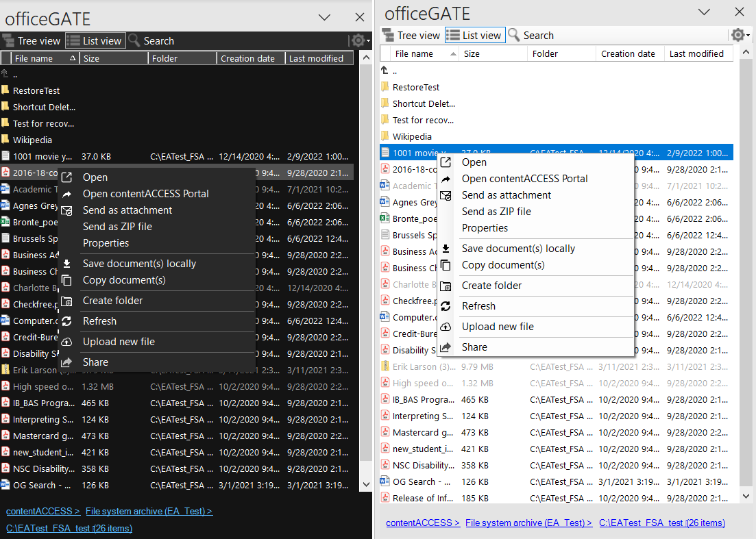Open File system archive link in light panel
The height and width of the screenshot is (539, 756).
click(x=528, y=523)
